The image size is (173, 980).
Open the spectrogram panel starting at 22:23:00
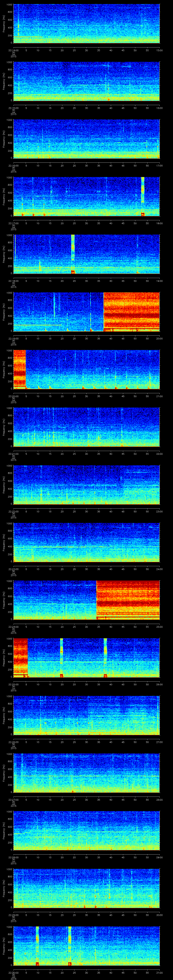point(87,543)
